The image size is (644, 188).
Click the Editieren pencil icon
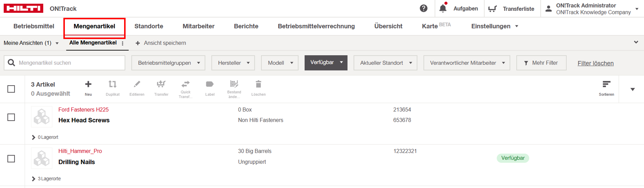click(137, 84)
